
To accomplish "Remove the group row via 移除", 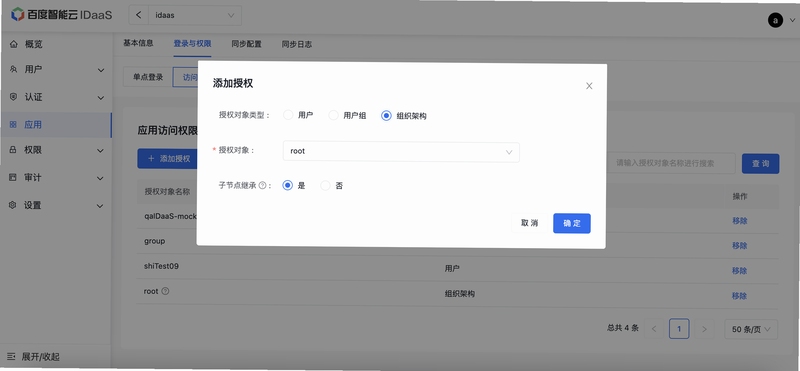I will point(739,245).
